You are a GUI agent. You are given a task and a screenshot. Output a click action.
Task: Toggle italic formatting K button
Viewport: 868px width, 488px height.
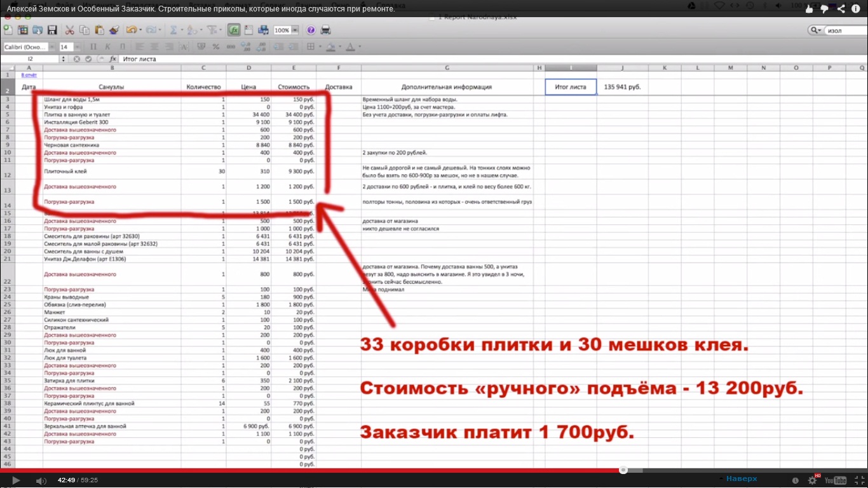point(108,46)
